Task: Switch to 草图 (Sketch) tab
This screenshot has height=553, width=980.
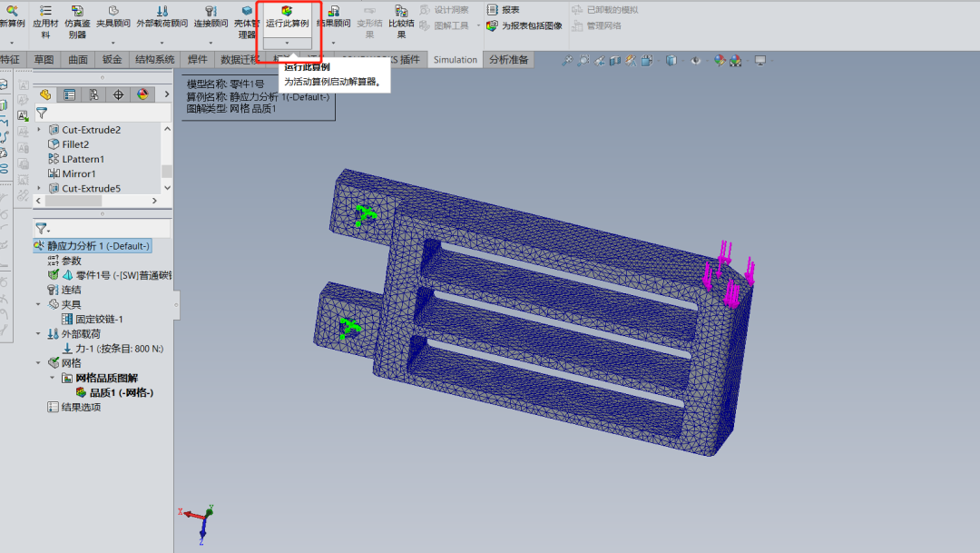Action: [x=44, y=59]
